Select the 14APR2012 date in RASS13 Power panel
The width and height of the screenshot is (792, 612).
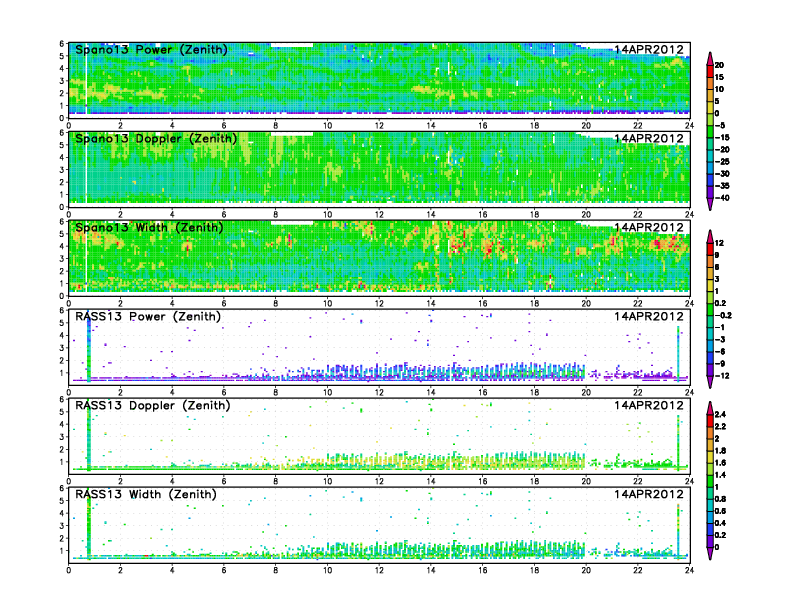(649, 317)
